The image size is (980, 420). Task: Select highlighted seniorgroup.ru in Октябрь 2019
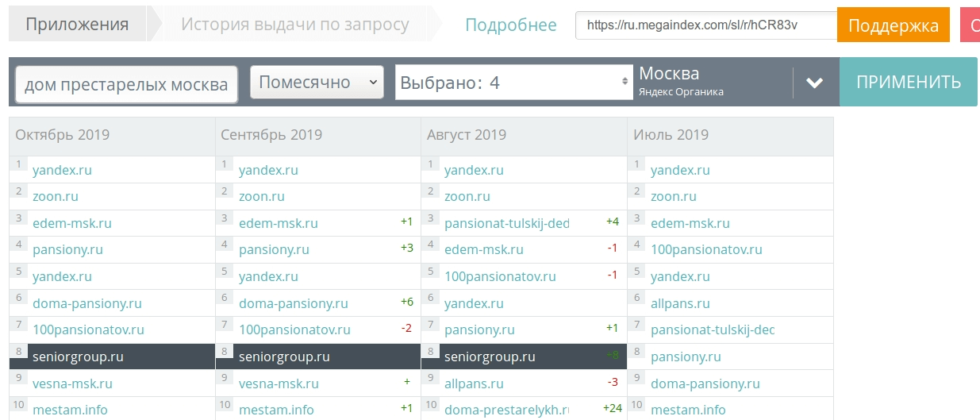coord(78,356)
